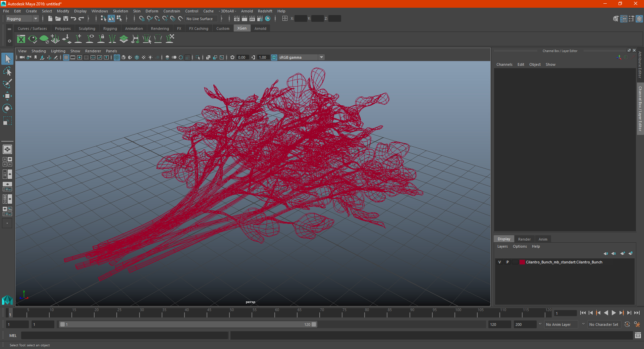644x349 pixels.
Task: Expand the sRGB gamma dropdown
Action: coord(322,57)
